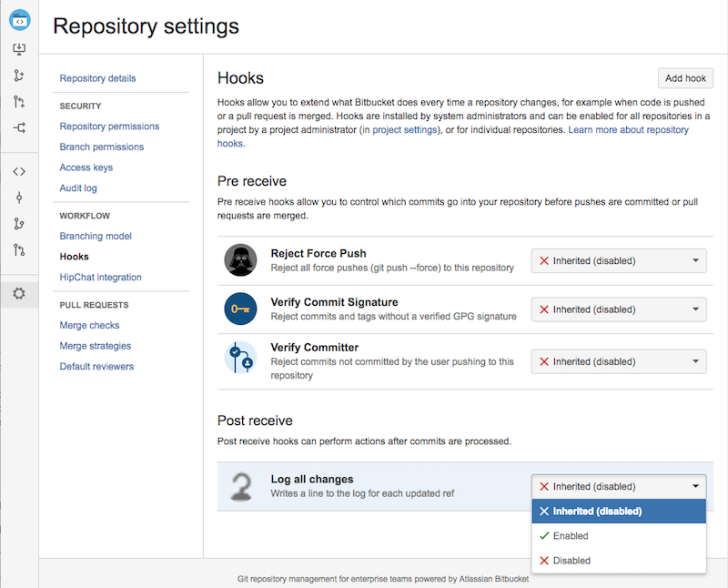Open Merge strategies settings
The height and width of the screenshot is (588, 728).
[96, 346]
